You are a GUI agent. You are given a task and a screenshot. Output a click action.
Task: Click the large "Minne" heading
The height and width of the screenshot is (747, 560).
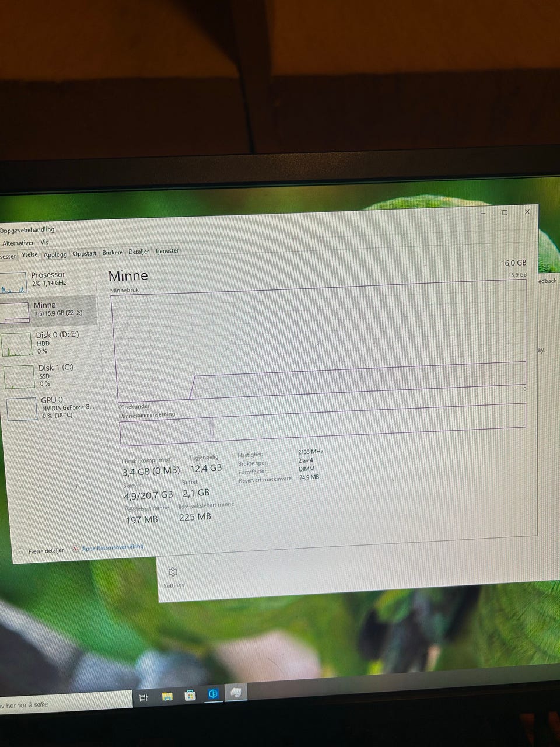click(x=128, y=276)
